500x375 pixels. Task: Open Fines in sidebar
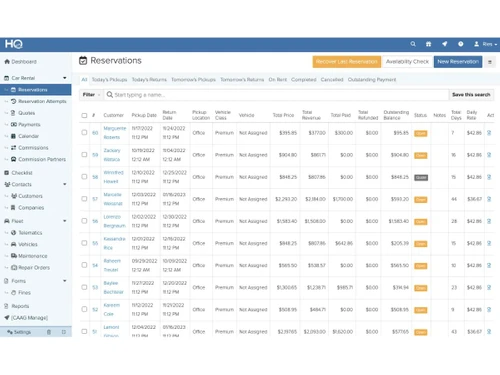pos(21,293)
